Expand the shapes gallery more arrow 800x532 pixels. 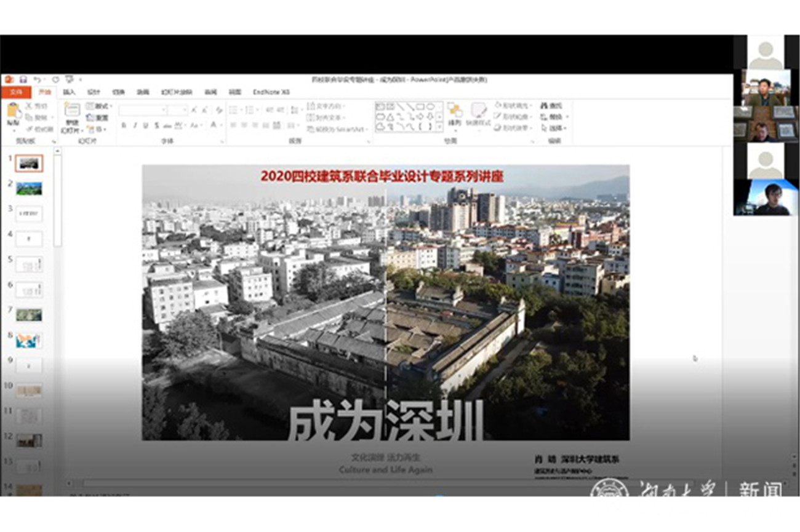[x=439, y=127]
